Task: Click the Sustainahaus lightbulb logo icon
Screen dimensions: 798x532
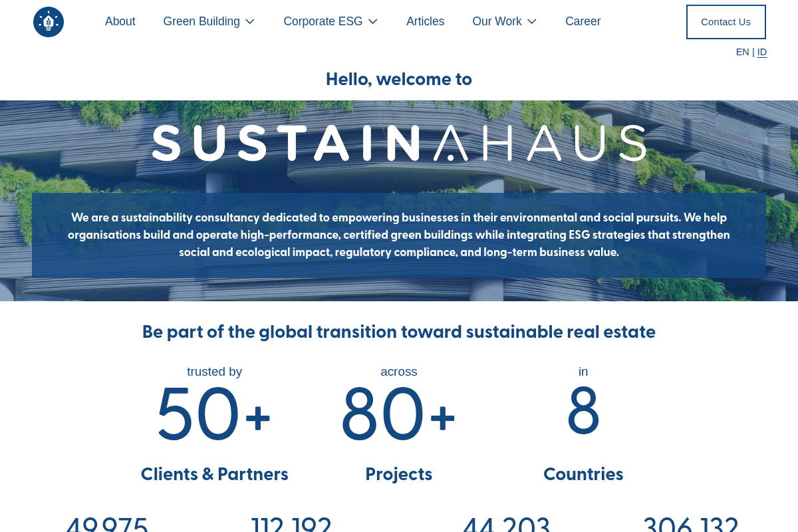Action: tap(49, 22)
